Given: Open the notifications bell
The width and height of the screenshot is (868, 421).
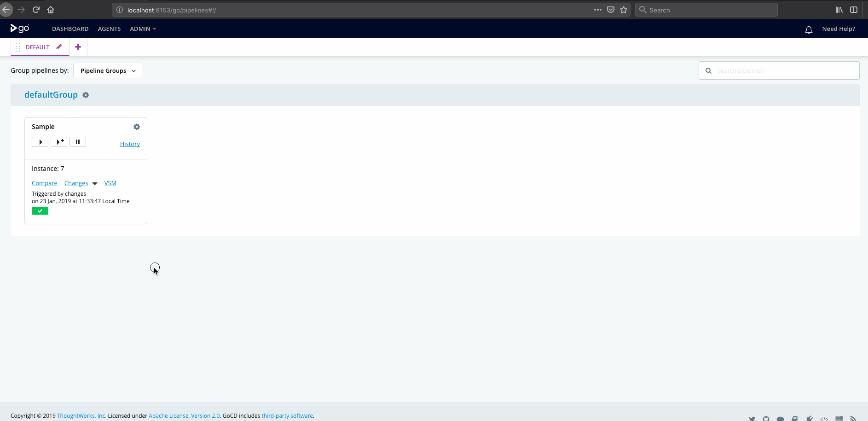Looking at the screenshot, I should [x=809, y=29].
